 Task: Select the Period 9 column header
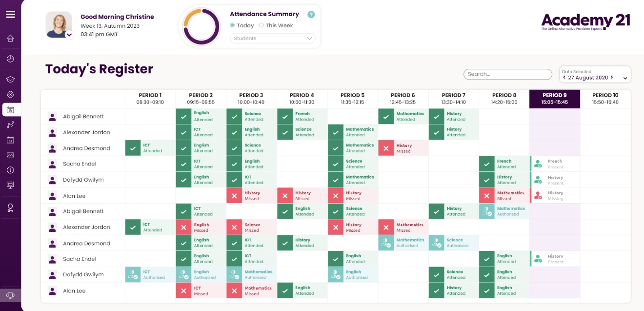point(554,99)
